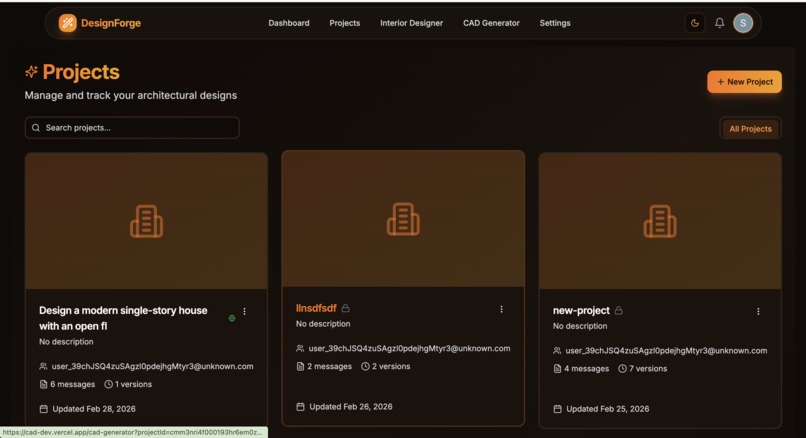Click Updated Feb 28, 2026 text
The image size is (806, 438).
[94, 409]
